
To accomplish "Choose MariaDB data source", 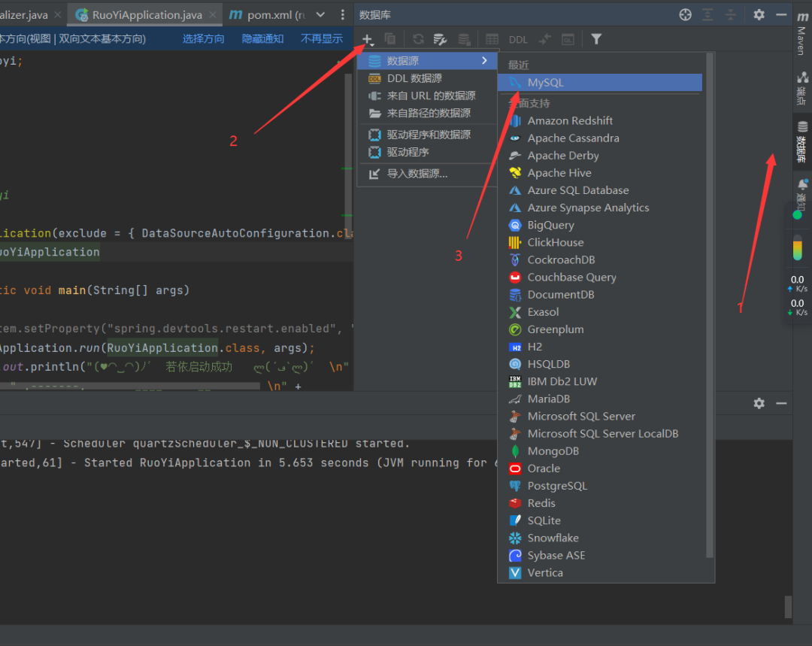I will 601,399.
